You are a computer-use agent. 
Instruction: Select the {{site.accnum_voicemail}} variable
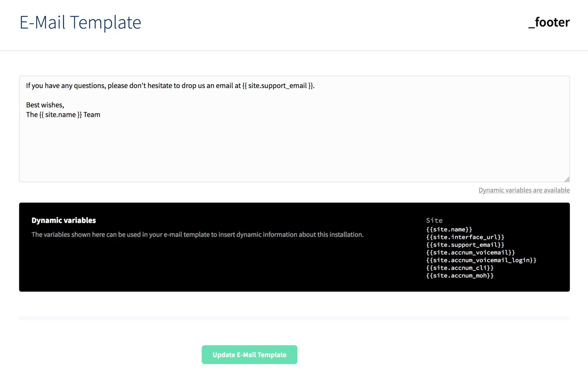pos(470,252)
